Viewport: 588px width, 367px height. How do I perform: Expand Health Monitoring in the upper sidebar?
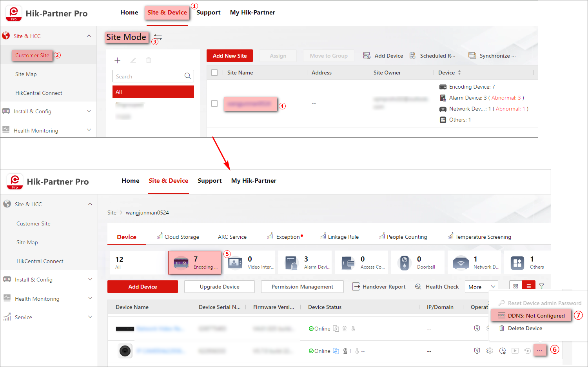(x=89, y=130)
